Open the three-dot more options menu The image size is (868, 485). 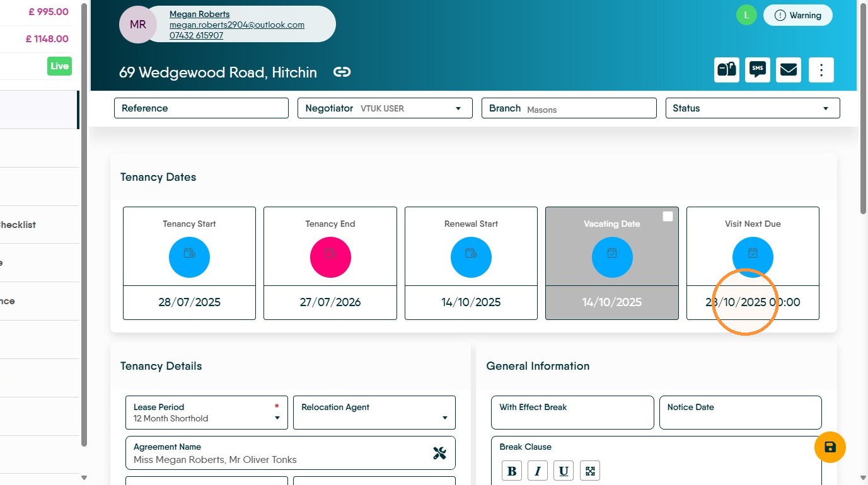click(821, 70)
